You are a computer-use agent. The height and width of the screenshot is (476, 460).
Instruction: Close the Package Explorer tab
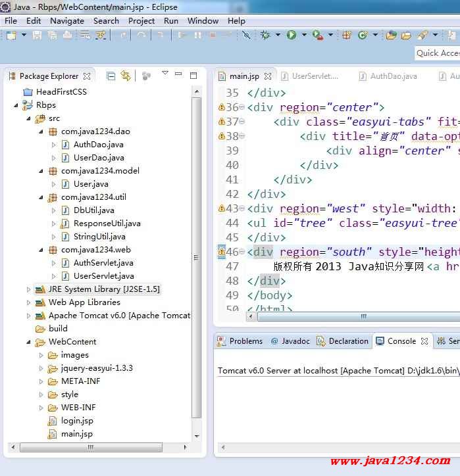[87, 76]
